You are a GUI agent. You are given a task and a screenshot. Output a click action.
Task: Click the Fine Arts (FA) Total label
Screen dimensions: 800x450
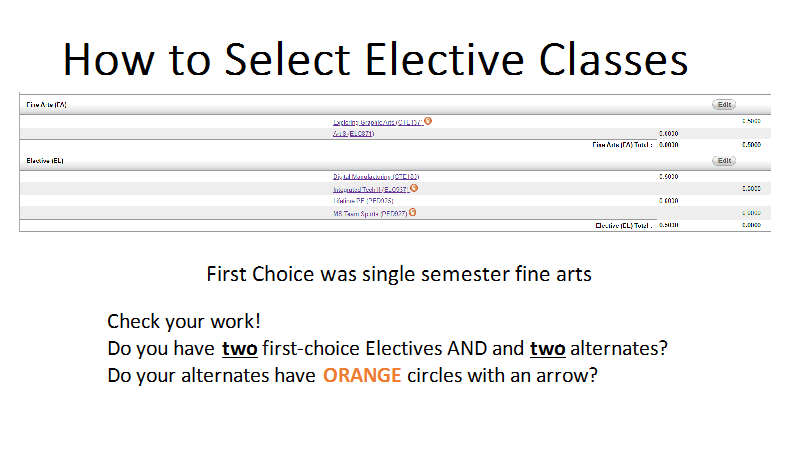pyautogui.click(x=622, y=145)
